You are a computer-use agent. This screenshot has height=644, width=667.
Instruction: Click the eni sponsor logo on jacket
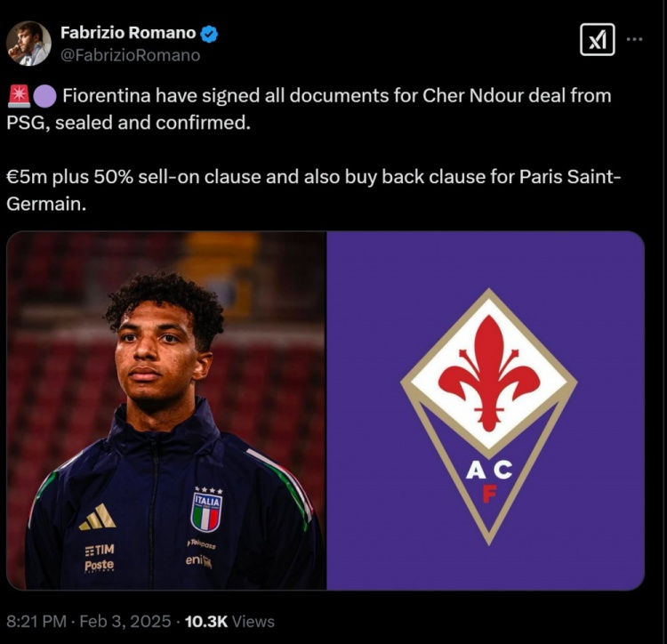pos(198,560)
